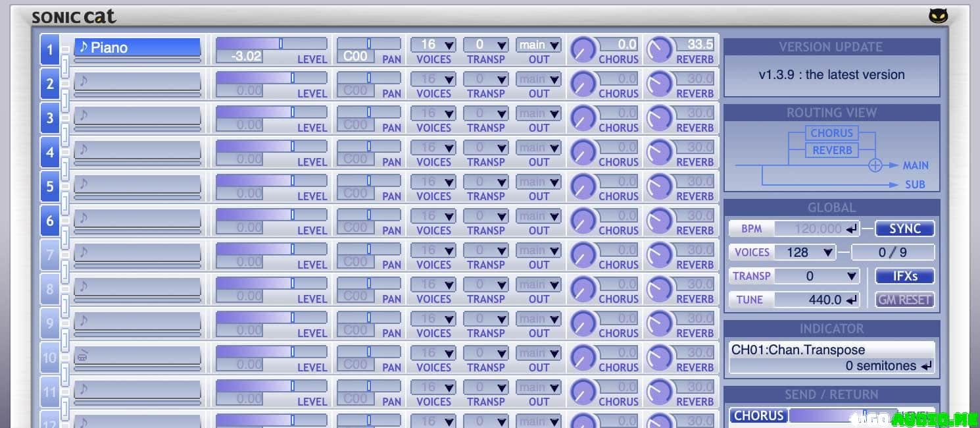
Task: Open channel 5 OUT dropdown
Action: coord(538,182)
